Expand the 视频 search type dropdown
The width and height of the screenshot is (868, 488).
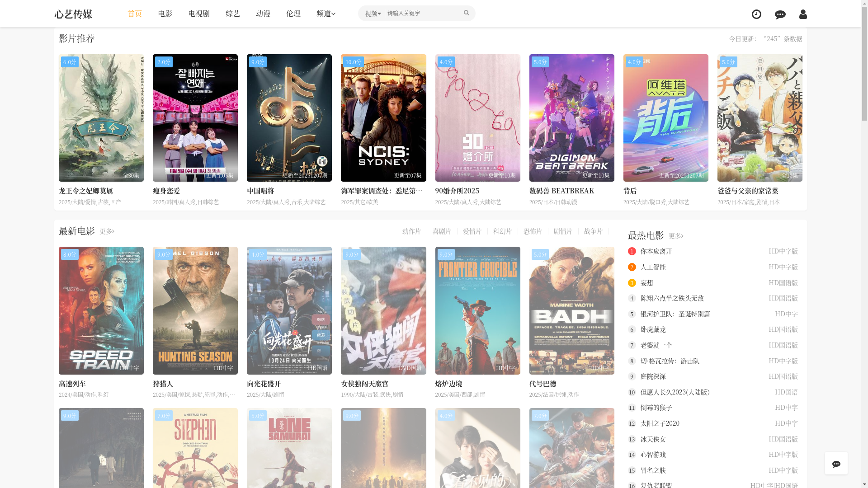coord(373,14)
